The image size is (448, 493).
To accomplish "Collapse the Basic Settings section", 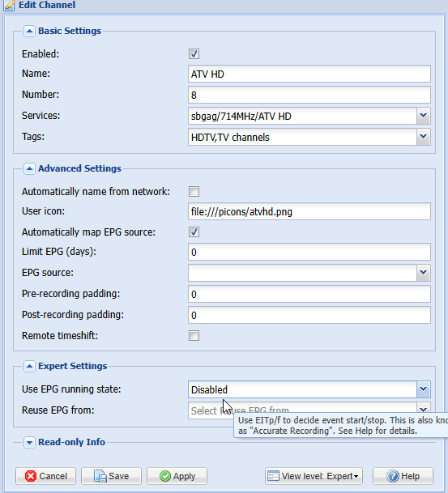I will click(x=29, y=31).
